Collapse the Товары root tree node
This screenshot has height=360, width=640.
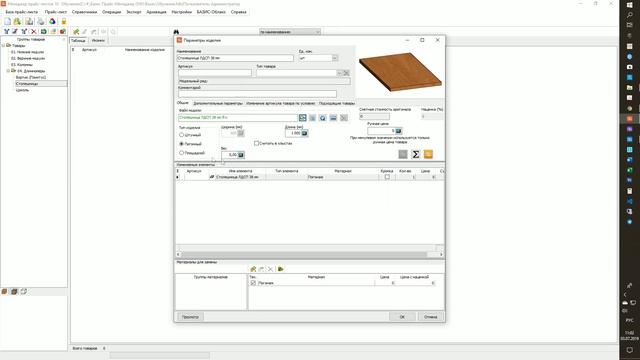[3, 46]
